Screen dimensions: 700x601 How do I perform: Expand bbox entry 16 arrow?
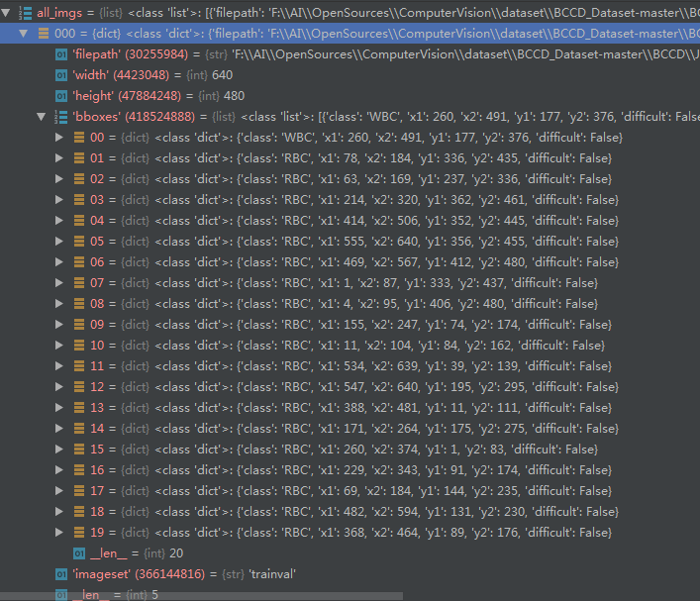click(x=59, y=469)
